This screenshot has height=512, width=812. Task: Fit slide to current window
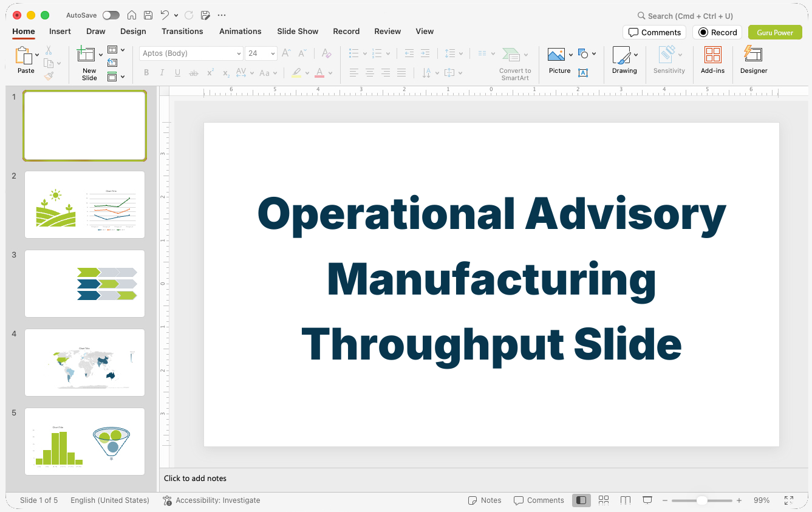coord(789,500)
